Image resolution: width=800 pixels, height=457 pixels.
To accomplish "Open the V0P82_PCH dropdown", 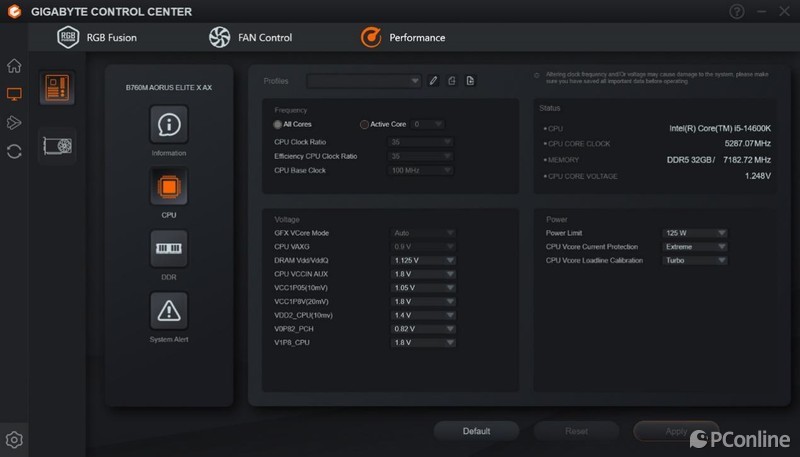I will point(423,329).
